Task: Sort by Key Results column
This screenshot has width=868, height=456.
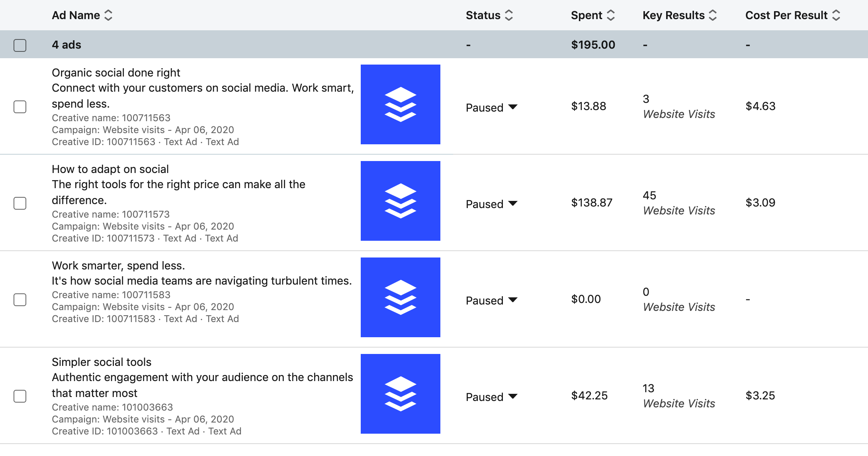Action: [x=713, y=15]
